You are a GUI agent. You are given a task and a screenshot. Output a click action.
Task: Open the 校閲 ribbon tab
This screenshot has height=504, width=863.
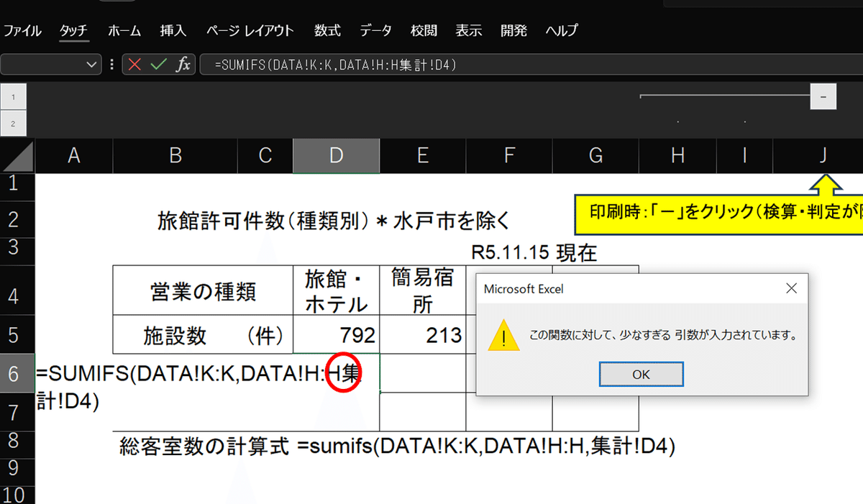[424, 31]
